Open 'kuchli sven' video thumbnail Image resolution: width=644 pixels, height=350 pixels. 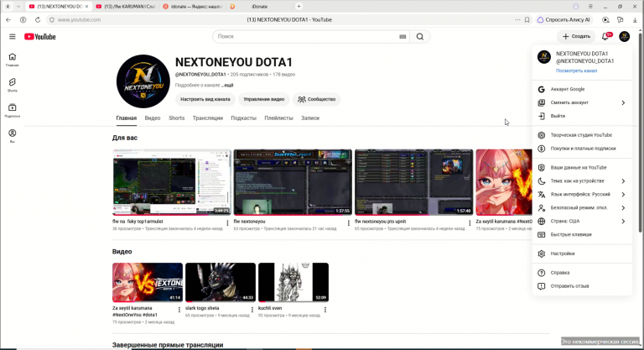[x=293, y=283]
